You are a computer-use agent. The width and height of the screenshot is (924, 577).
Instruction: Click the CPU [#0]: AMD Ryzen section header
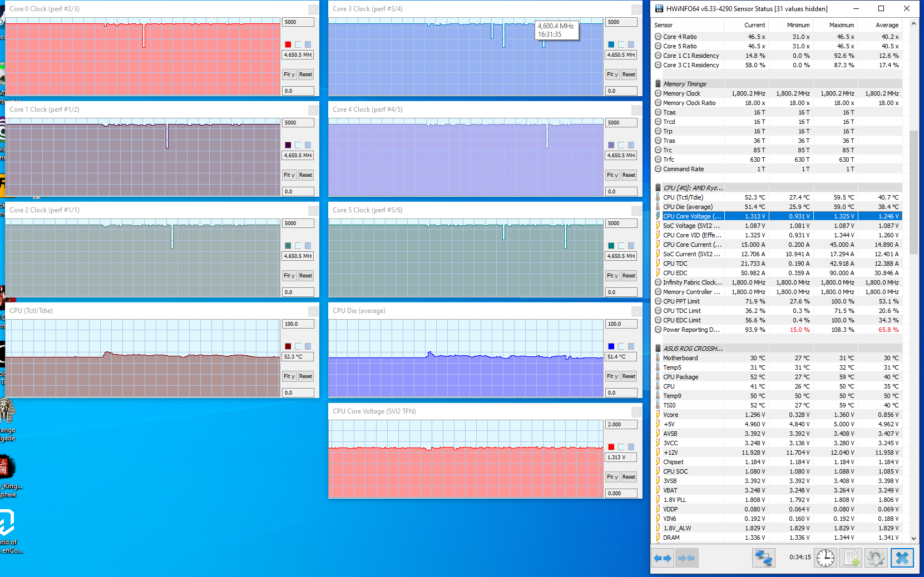(x=693, y=188)
